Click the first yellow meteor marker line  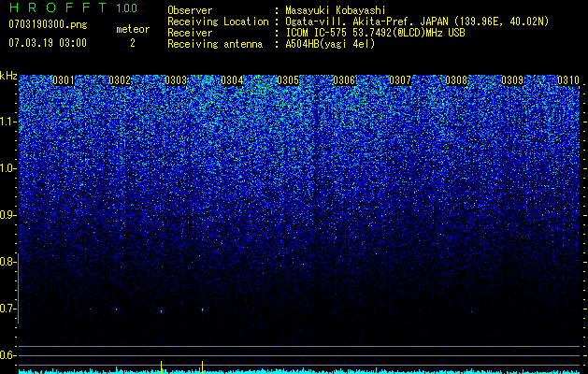point(161,367)
